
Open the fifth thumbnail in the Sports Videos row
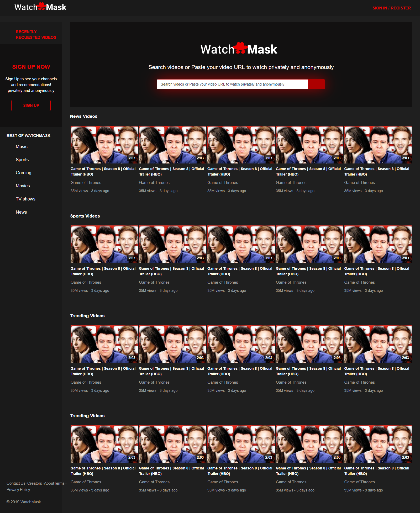pos(378,245)
